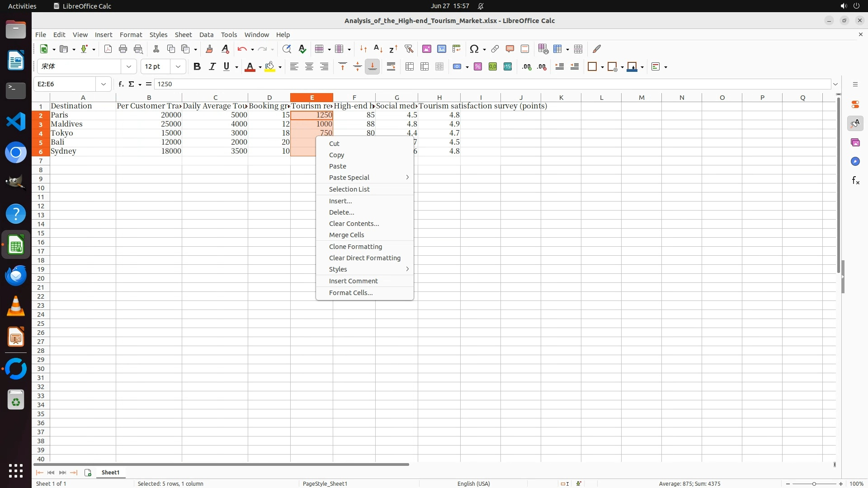Image resolution: width=868 pixels, height=488 pixels.
Task: Open the font size dropdown
Action: coord(178,67)
